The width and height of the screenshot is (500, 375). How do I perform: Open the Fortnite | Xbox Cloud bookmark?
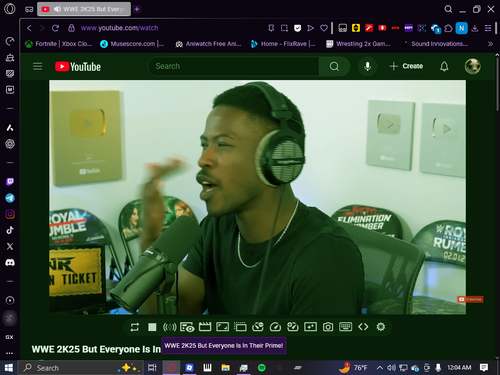[59, 44]
